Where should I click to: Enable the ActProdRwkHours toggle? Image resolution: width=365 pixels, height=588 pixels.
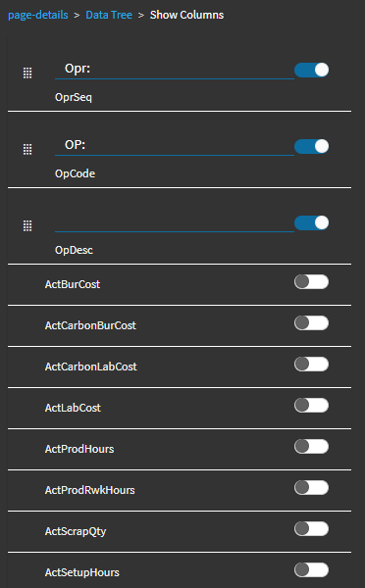311,488
